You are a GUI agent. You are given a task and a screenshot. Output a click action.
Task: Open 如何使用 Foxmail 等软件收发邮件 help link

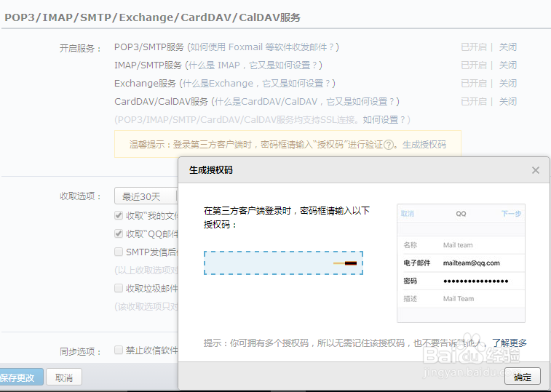click(x=263, y=47)
